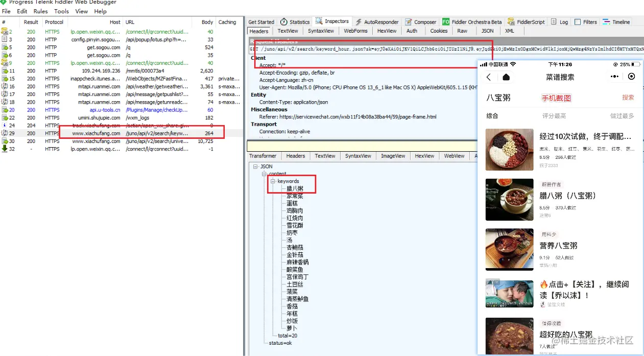Open the File menu
The image size is (644, 356).
click(6, 11)
